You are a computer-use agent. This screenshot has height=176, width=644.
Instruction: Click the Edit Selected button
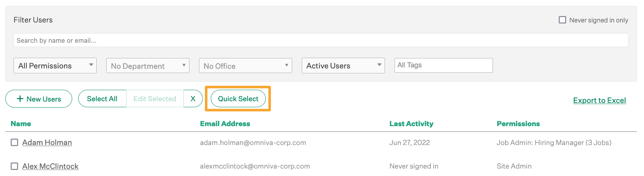[155, 99]
